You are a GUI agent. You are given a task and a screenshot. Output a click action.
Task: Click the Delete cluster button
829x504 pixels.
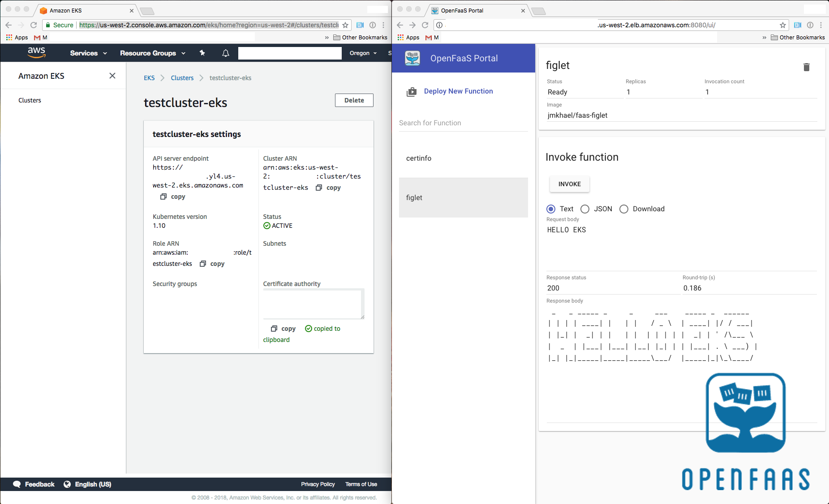[354, 100]
